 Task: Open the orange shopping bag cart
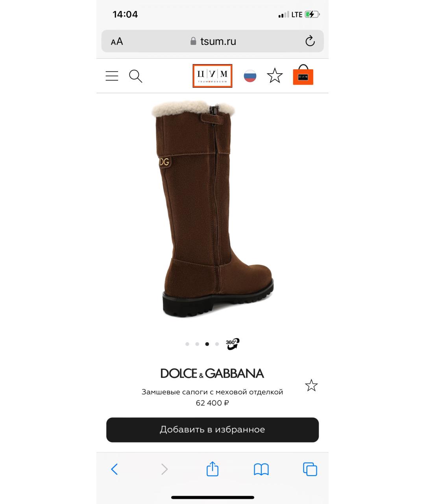(x=303, y=75)
